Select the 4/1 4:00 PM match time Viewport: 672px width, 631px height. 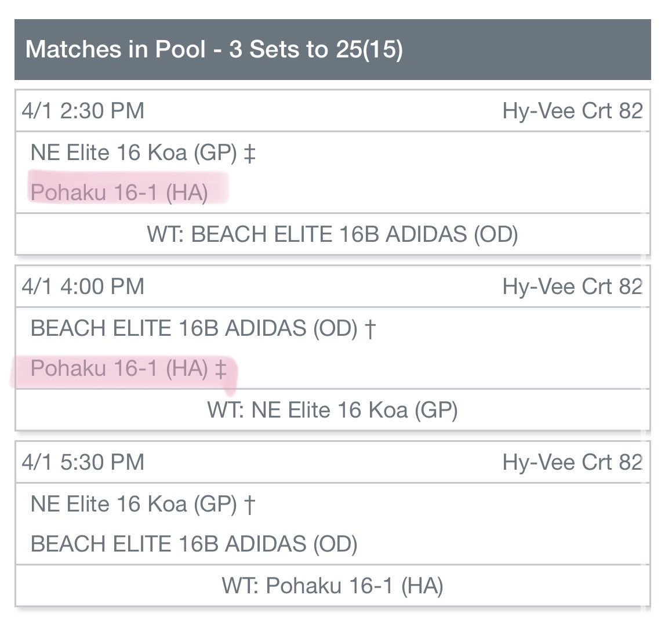83,287
